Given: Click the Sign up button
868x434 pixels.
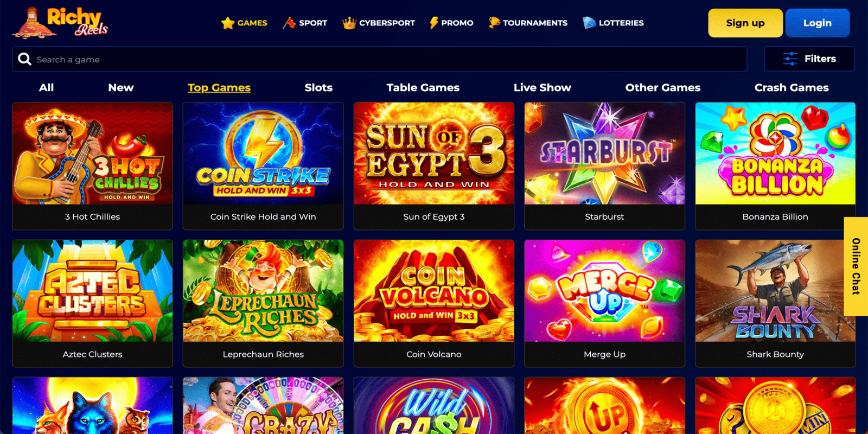Looking at the screenshot, I should click(745, 23).
